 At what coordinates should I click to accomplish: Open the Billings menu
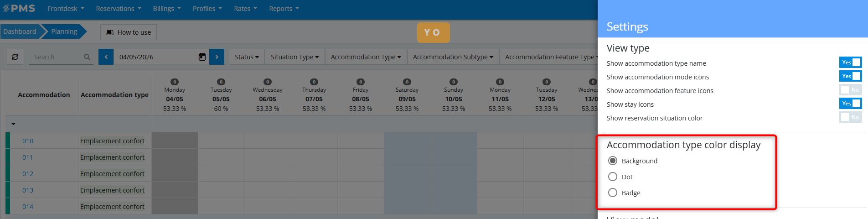tap(167, 9)
